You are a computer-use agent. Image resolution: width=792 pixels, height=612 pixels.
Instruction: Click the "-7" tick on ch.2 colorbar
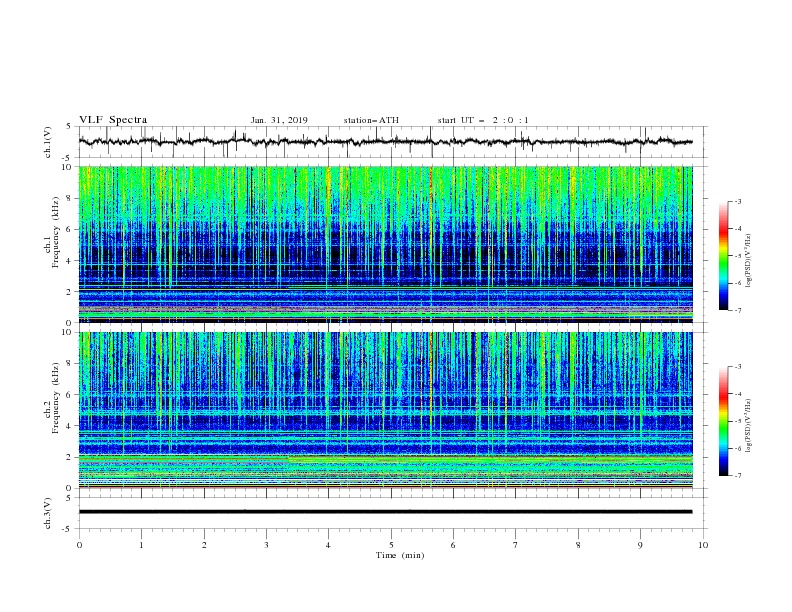point(737,476)
